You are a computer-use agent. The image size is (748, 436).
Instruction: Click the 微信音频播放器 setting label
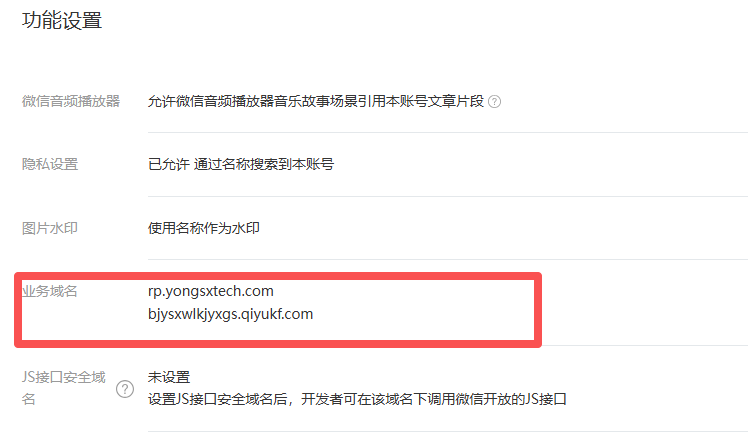[x=71, y=101]
